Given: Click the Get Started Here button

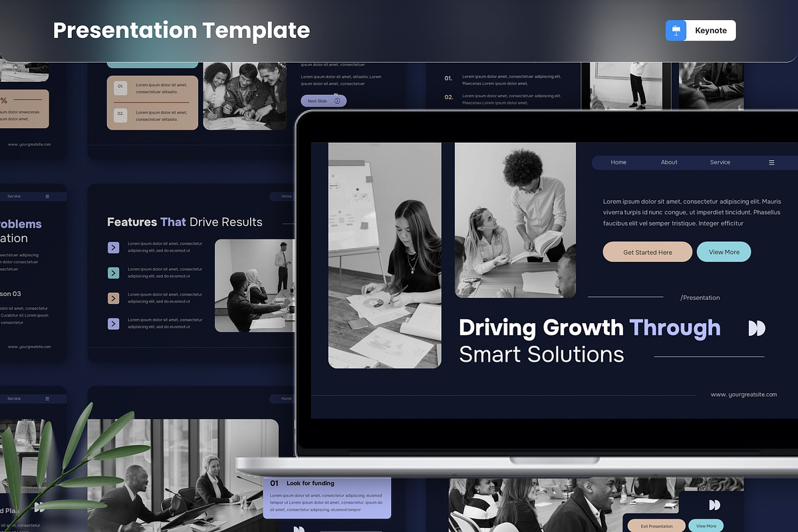Looking at the screenshot, I should 648,252.
